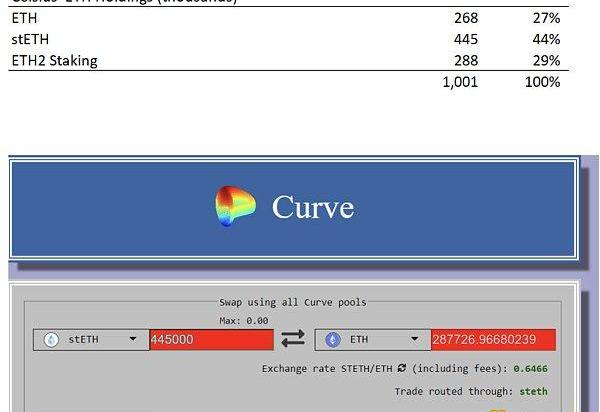Open the ETH token dropdown arrow
The width and height of the screenshot is (600, 412).
(414, 340)
